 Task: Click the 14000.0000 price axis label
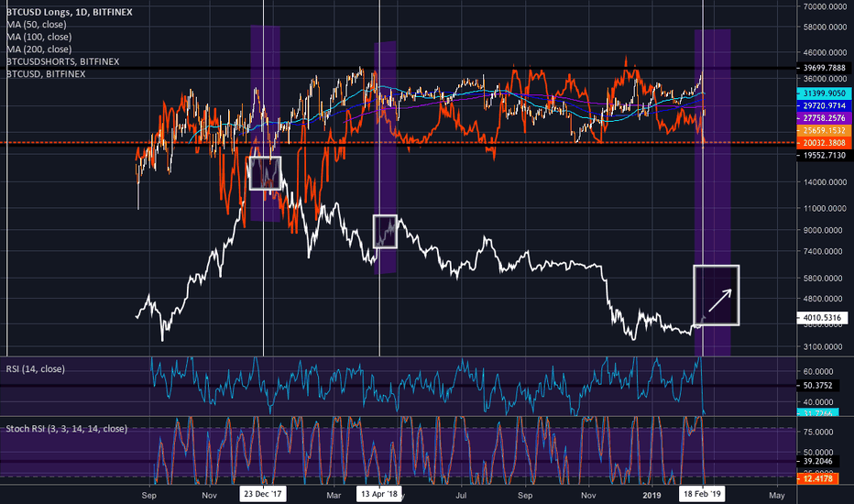825,182
